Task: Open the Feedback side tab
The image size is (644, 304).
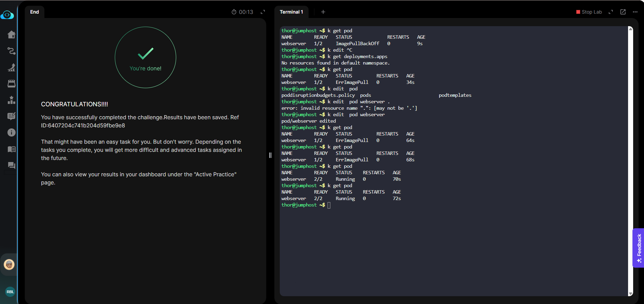Action: tap(639, 248)
